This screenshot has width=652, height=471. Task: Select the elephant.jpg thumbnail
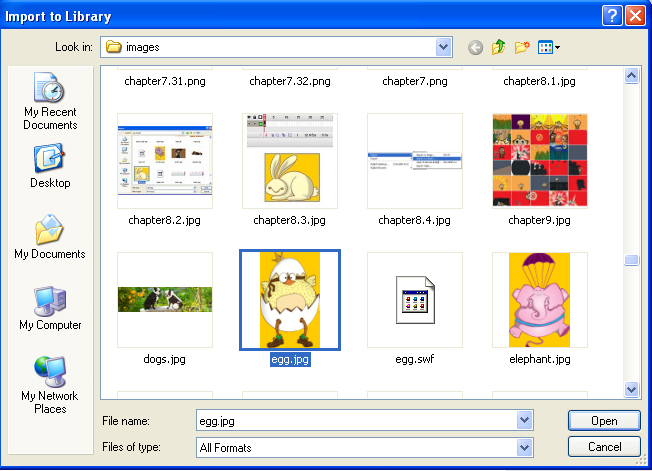(x=540, y=300)
